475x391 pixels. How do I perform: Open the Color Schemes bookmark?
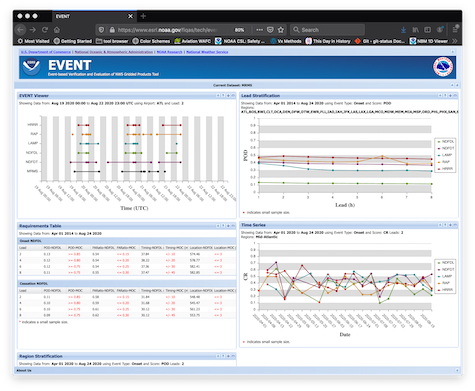[151, 41]
